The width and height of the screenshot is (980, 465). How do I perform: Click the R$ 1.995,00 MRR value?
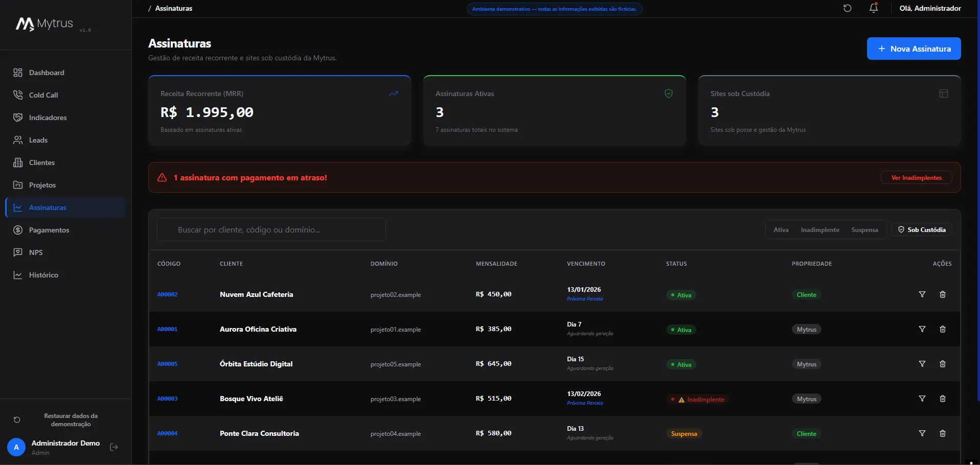pos(207,112)
